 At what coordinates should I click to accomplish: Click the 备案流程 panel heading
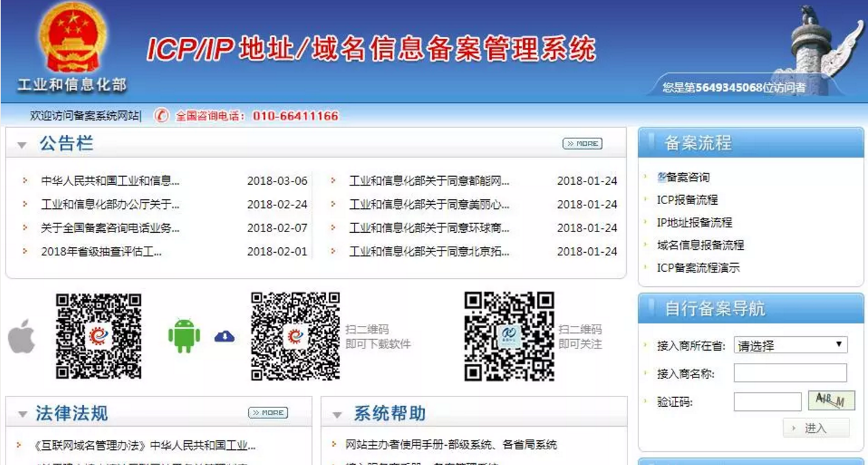[698, 142]
